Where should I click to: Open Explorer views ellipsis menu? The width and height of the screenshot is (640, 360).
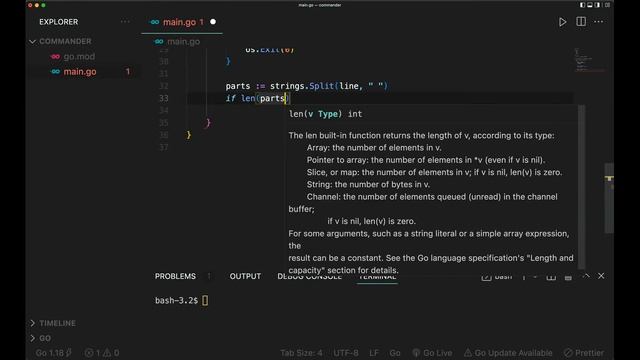click(x=125, y=22)
